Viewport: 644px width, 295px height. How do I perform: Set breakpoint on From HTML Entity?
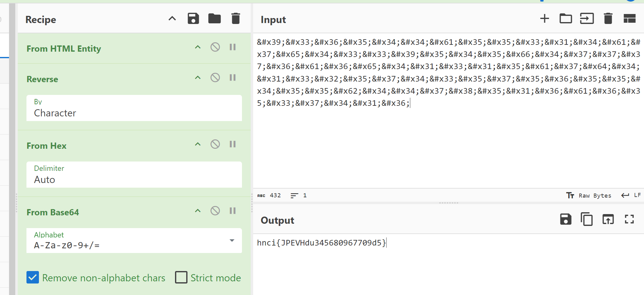click(233, 47)
